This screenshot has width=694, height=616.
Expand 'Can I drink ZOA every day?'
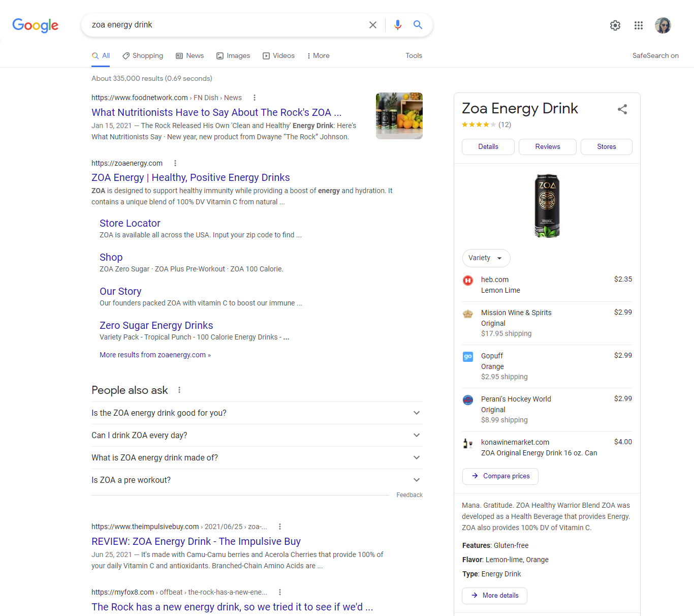(257, 435)
